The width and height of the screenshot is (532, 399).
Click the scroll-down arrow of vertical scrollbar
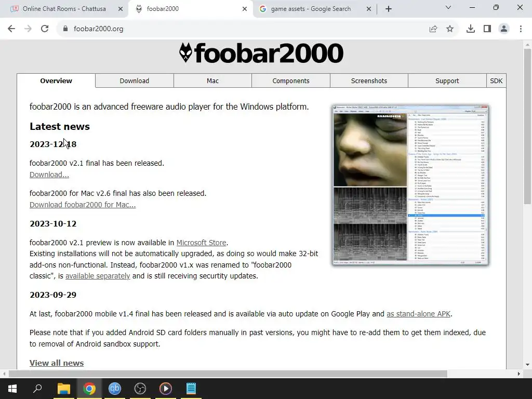pyautogui.click(x=527, y=365)
